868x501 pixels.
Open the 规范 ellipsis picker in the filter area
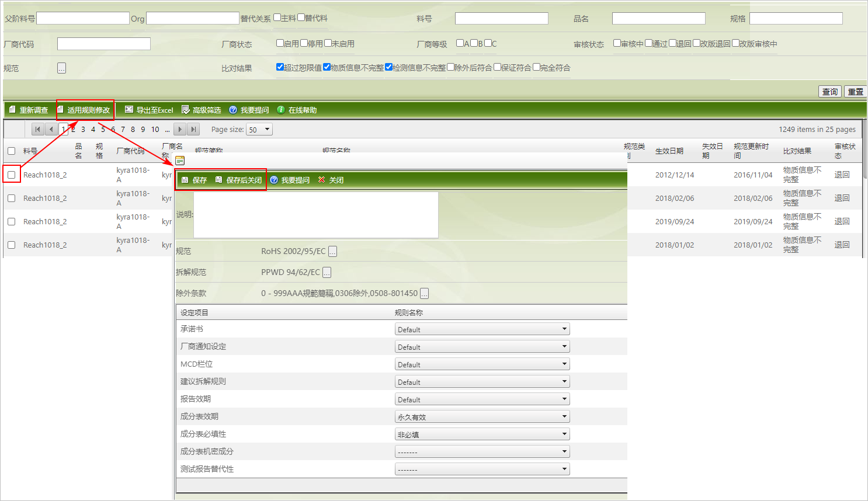click(61, 68)
